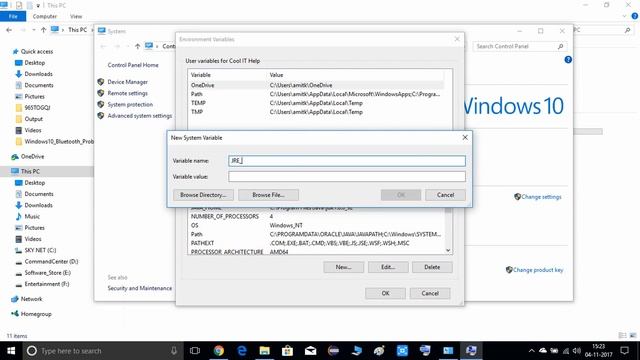Click the Variable value input field
The image size is (640, 360).
pyautogui.click(x=347, y=176)
